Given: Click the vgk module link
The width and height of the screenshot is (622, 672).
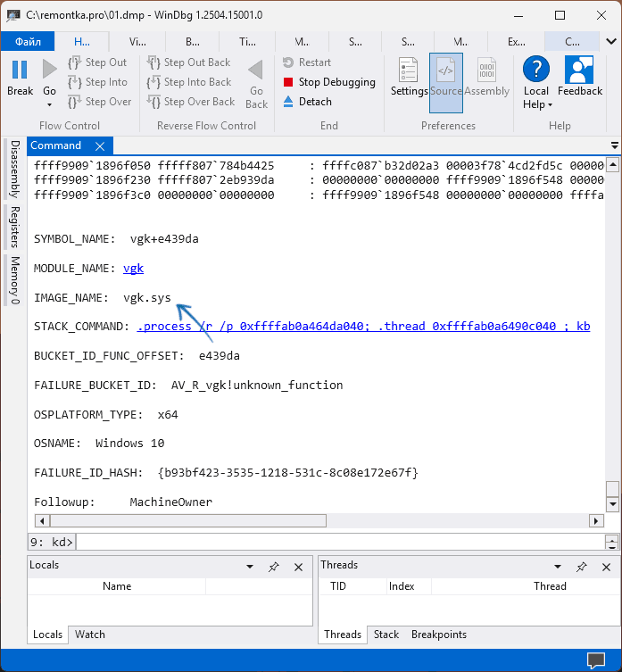Looking at the screenshot, I should (x=133, y=269).
